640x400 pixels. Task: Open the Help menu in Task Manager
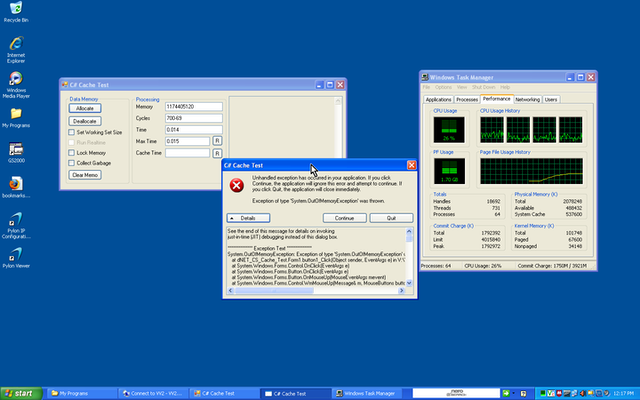pyautogui.click(x=505, y=87)
